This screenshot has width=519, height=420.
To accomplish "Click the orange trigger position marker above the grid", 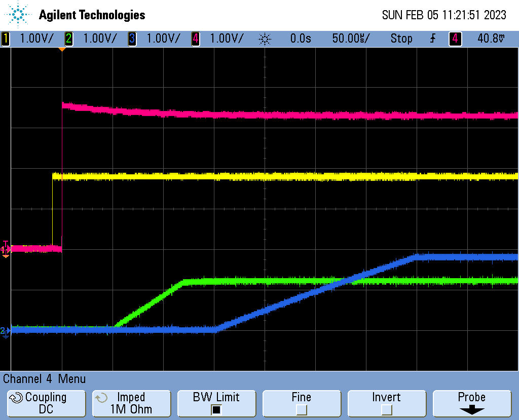I will click(63, 49).
